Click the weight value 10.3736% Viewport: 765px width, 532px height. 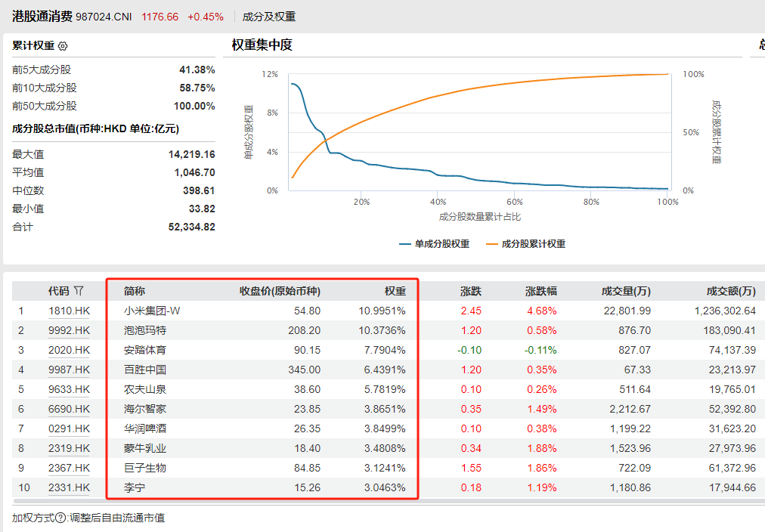point(382,330)
